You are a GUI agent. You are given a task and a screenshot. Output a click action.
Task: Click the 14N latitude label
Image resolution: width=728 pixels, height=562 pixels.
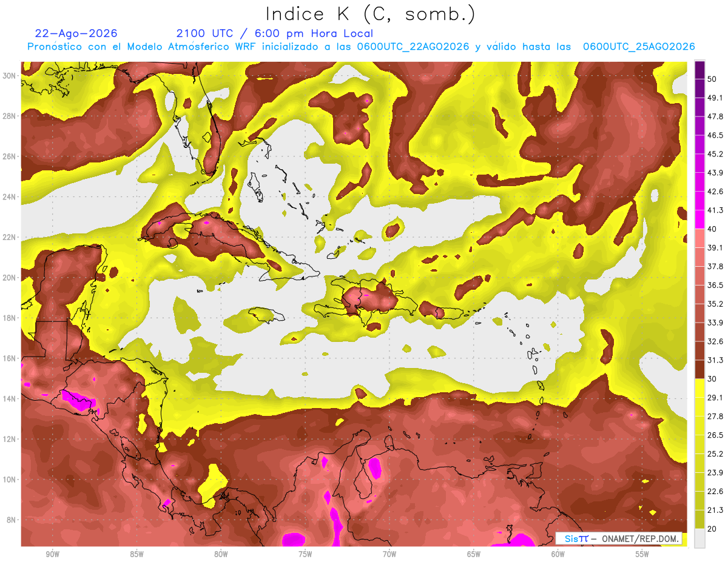9,398
